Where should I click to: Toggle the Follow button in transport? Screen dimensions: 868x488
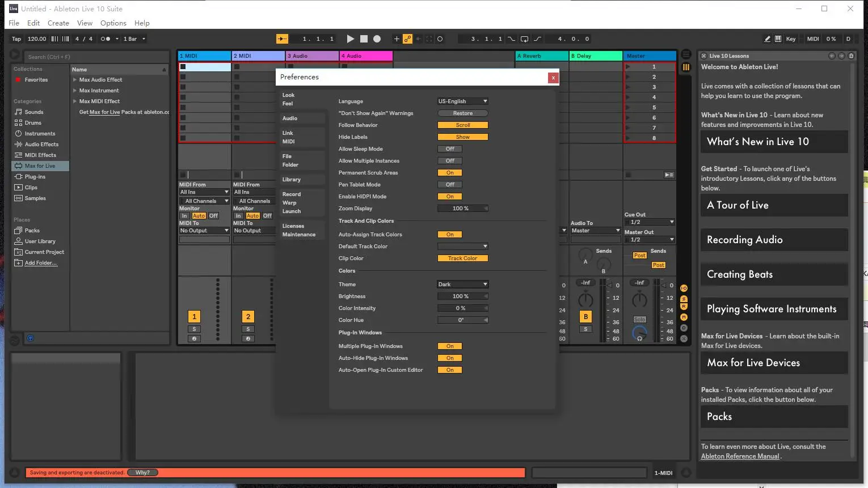tap(282, 39)
